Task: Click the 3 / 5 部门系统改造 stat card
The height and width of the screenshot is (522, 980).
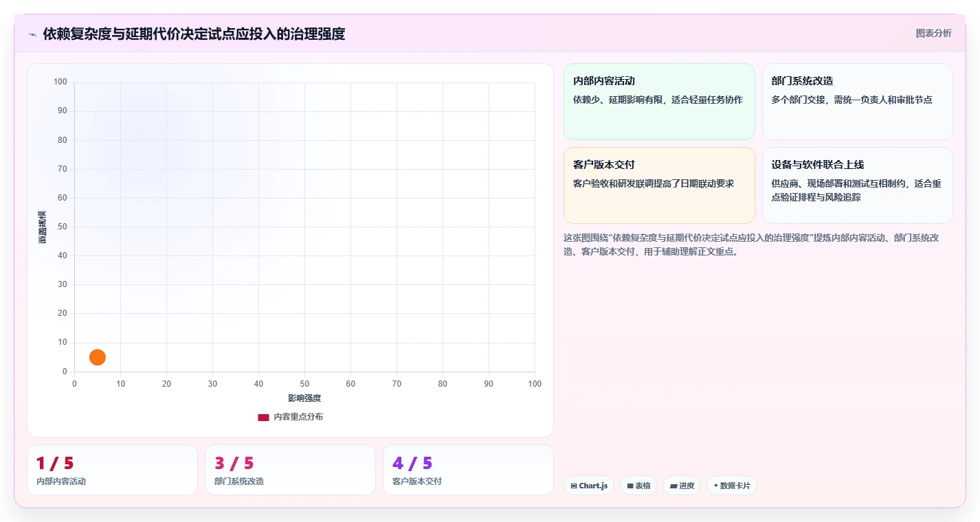Action: [x=290, y=470]
